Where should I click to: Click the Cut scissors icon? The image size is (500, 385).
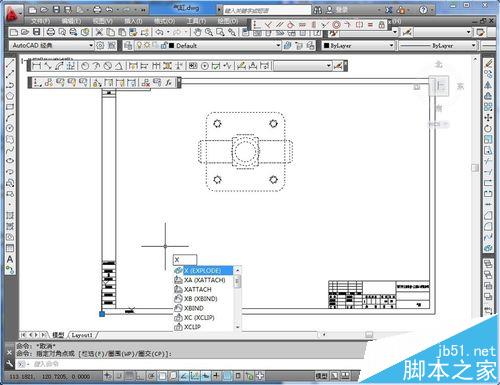pyautogui.click(x=99, y=32)
